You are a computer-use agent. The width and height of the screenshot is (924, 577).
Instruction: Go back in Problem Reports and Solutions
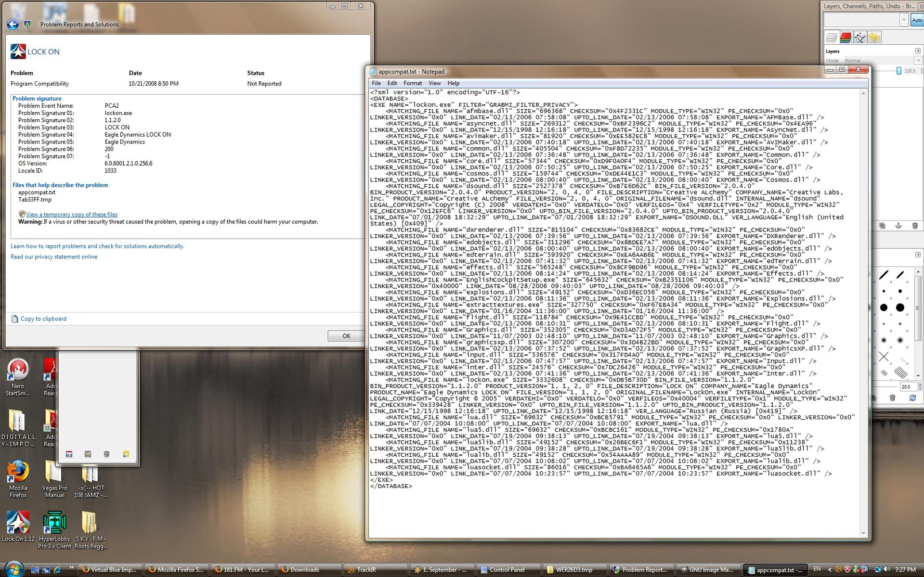13,24
